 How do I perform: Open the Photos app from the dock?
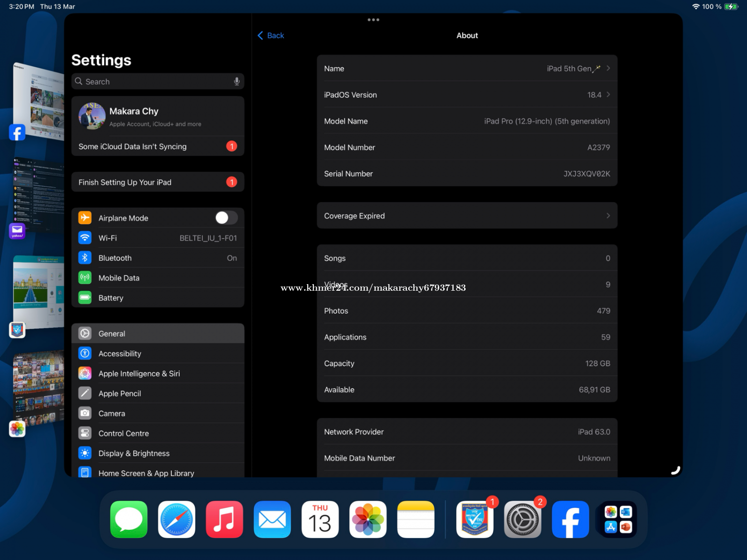tap(368, 520)
